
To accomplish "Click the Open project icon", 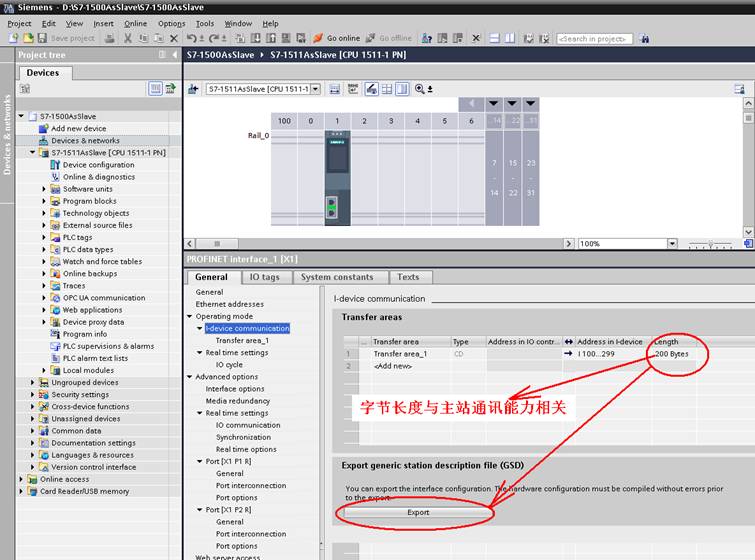I will click(28, 38).
